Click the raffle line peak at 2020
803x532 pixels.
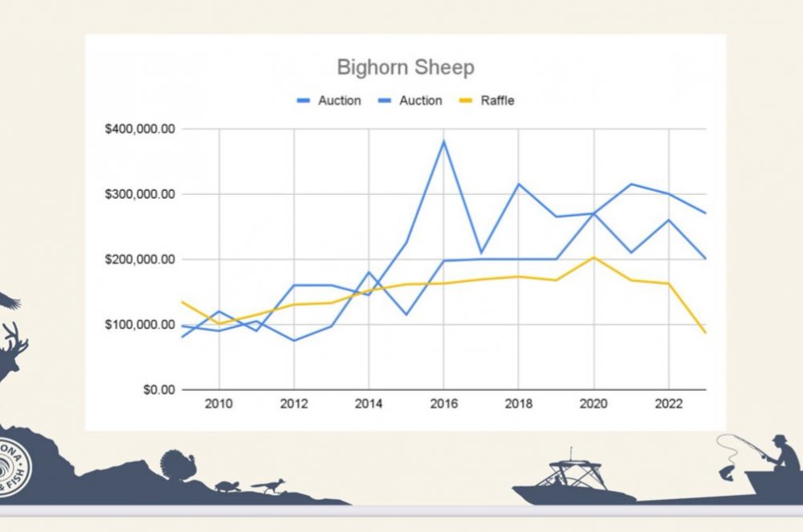click(x=594, y=258)
